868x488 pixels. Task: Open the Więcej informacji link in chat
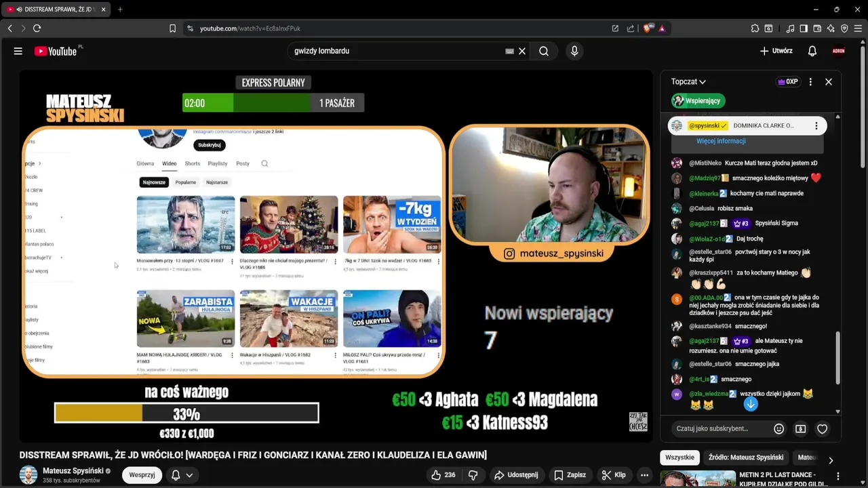click(x=721, y=141)
